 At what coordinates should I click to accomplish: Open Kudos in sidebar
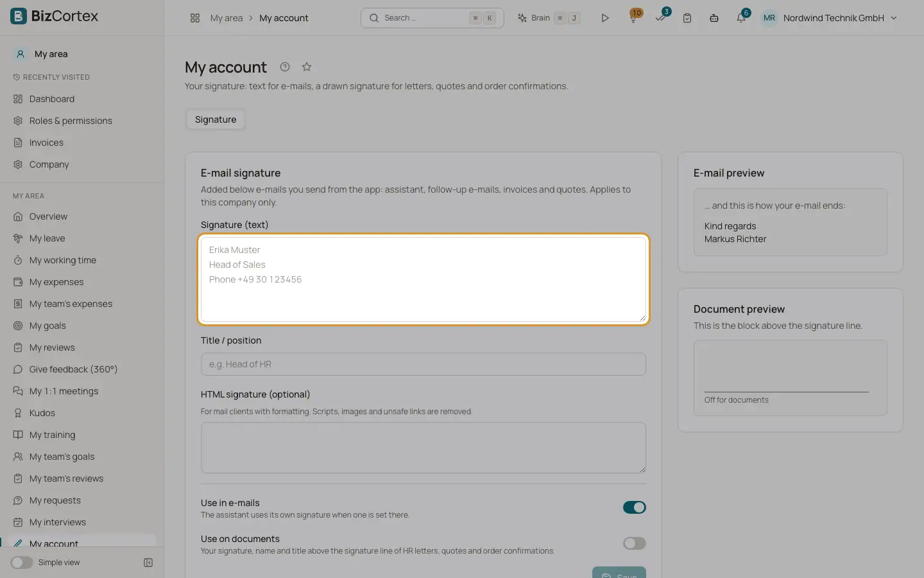tap(82, 413)
